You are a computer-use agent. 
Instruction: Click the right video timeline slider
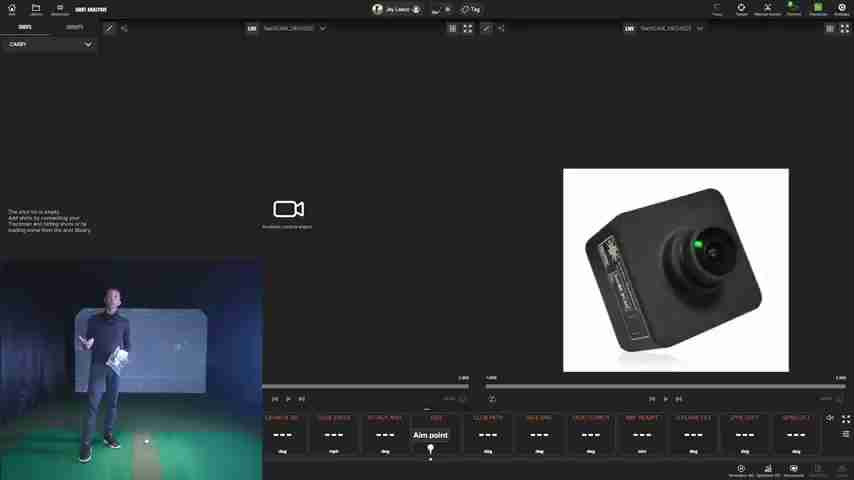point(666,386)
